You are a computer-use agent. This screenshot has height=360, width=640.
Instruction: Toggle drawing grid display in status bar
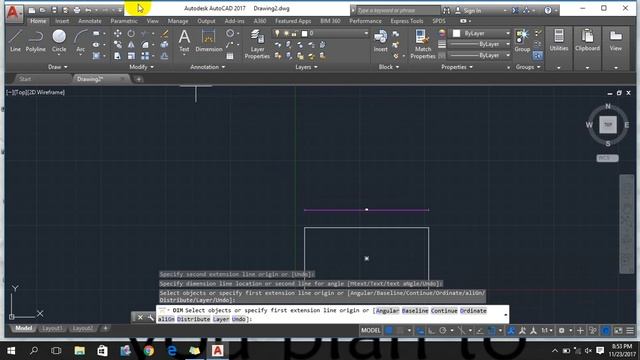[389, 331]
